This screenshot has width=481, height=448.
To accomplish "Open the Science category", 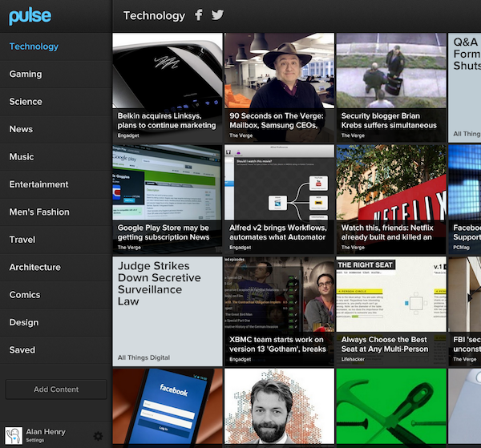I will point(56,102).
